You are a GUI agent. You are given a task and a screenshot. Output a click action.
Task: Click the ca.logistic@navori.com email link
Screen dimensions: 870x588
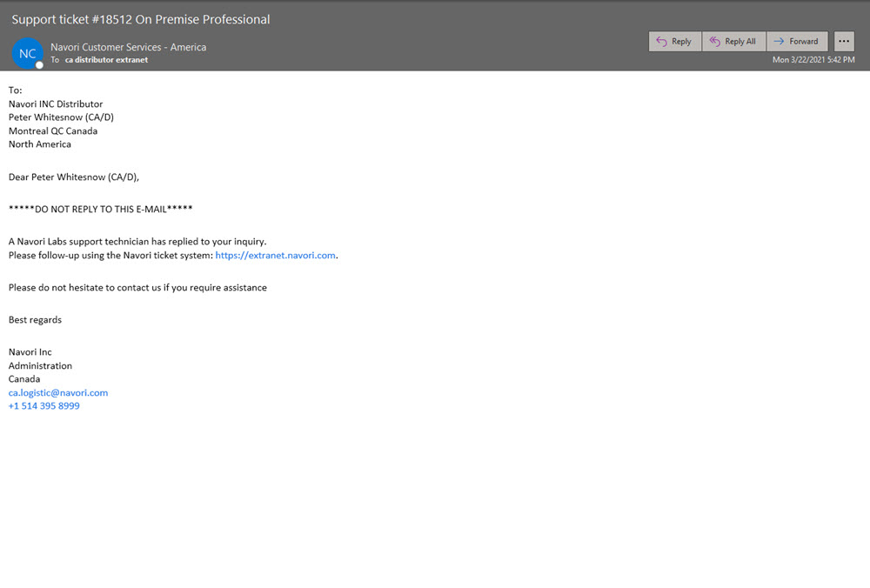(x=58, y=393)
